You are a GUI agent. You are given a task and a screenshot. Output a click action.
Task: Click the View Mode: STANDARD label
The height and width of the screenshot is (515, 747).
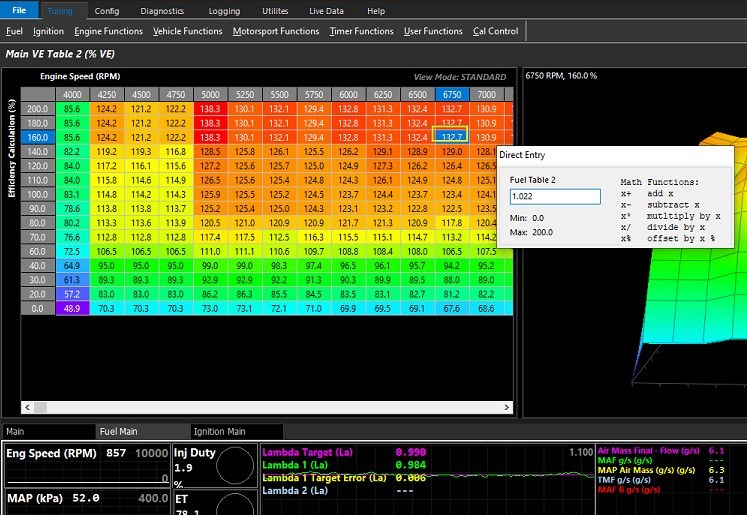tap(459, 77)
